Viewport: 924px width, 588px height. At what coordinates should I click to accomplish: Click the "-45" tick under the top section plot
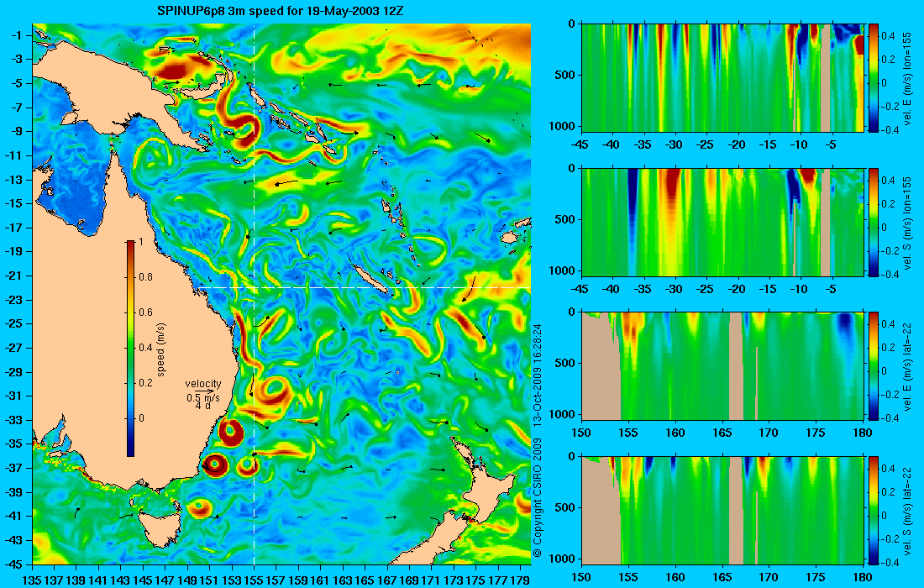click(580, 145)
